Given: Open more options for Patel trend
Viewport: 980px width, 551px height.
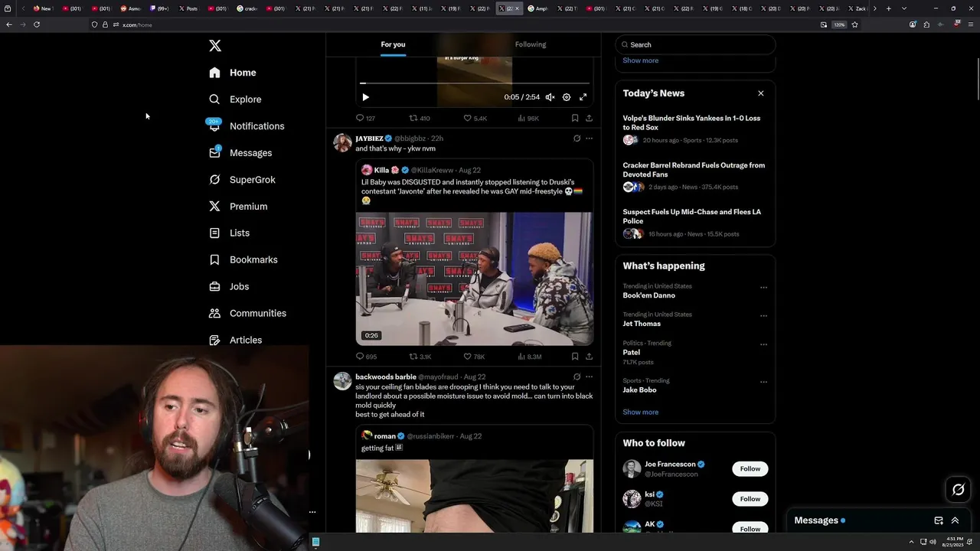Looking at the screenshot, I should (x=763, y=344).
